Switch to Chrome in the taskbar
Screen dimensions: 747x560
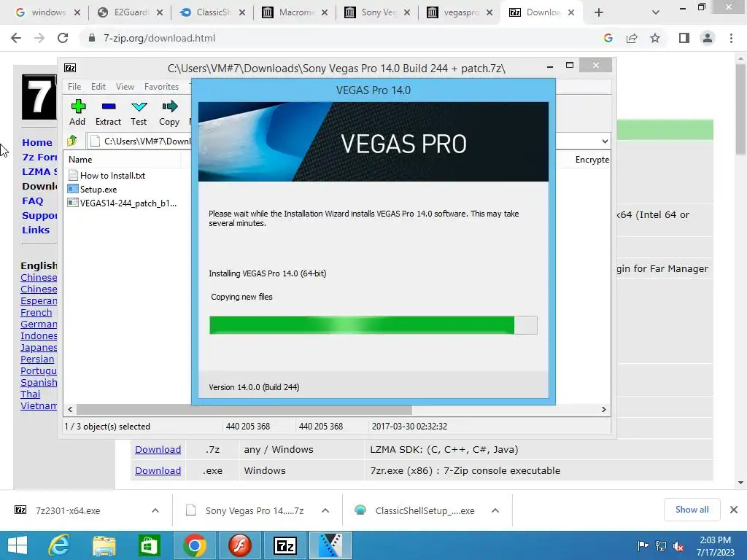point(194,545)
